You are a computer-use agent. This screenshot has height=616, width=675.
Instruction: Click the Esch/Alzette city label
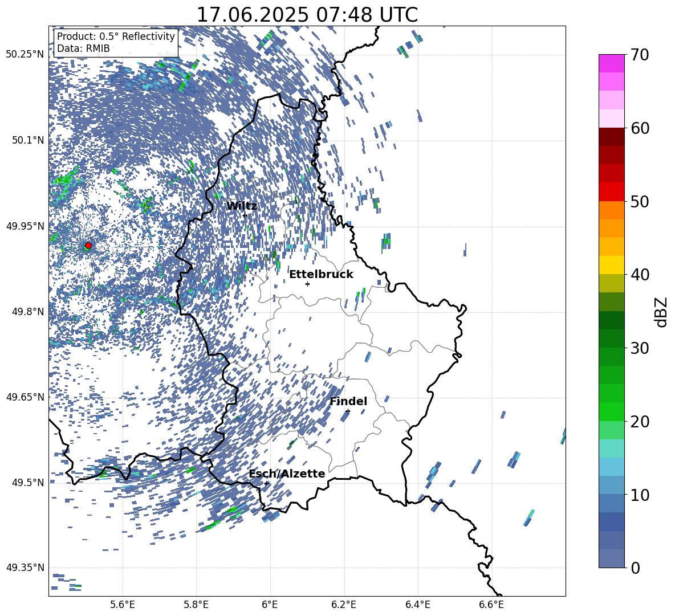click(x=287, y=474)
